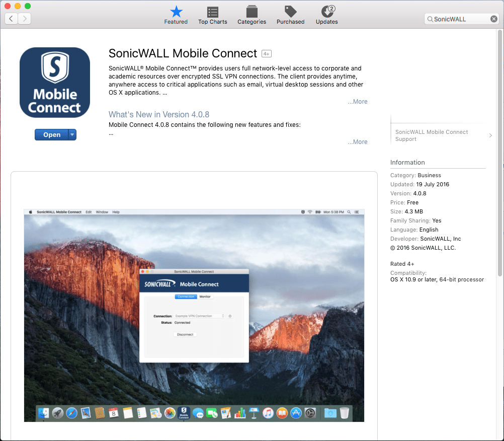Click the vertical scrollbar on the right
The width and height of the screenshot is (504, 441).
pyautogui.click(x=499, y=151)
